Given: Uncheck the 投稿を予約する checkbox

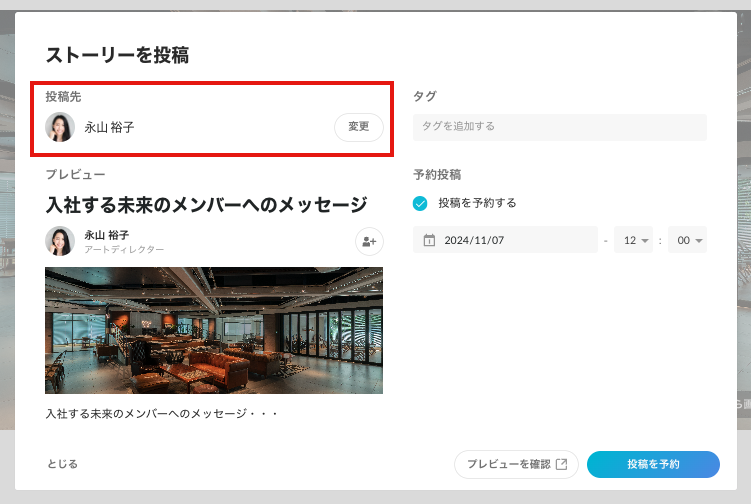Looking at the screenshot, I should click(420, 204).
